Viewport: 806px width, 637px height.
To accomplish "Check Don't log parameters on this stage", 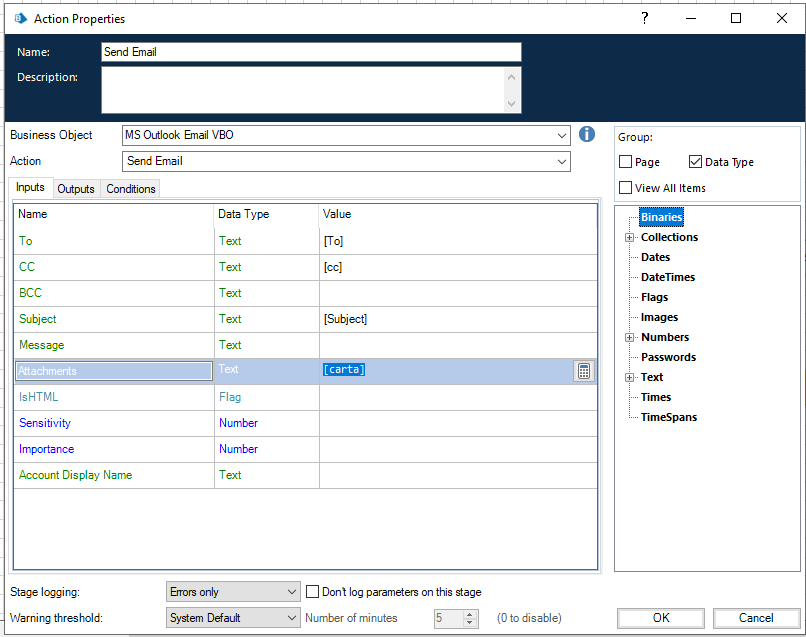I will pyautogui.click(x=313, y=591).
